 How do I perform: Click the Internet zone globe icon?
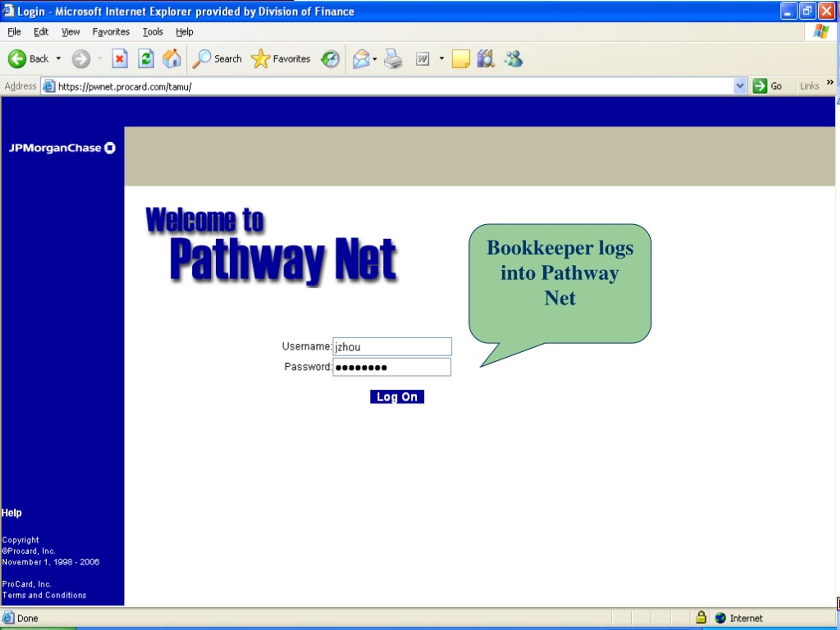click(x=720, y=618)
